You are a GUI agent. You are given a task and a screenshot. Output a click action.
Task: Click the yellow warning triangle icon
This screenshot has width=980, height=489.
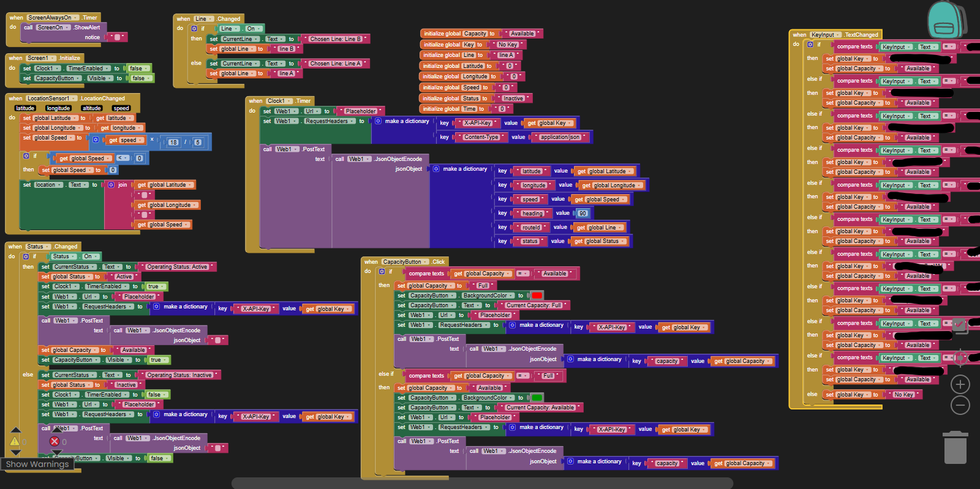point(15,441)
